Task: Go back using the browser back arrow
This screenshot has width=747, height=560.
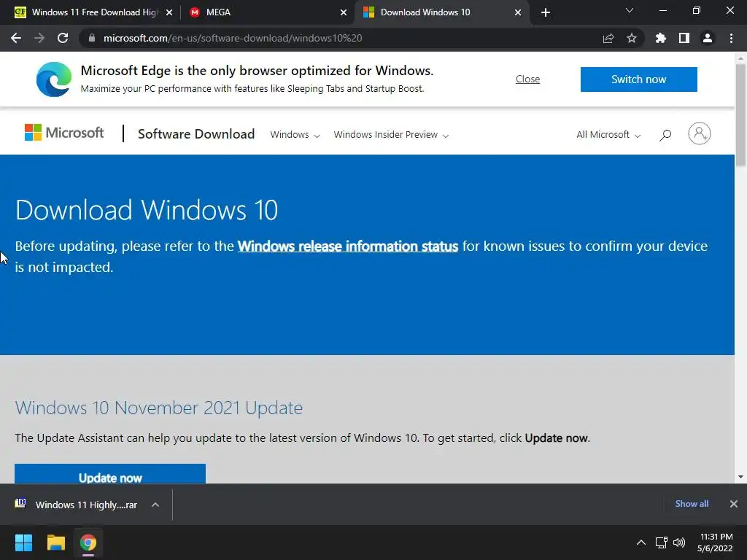Action: [x=16, y=38]
